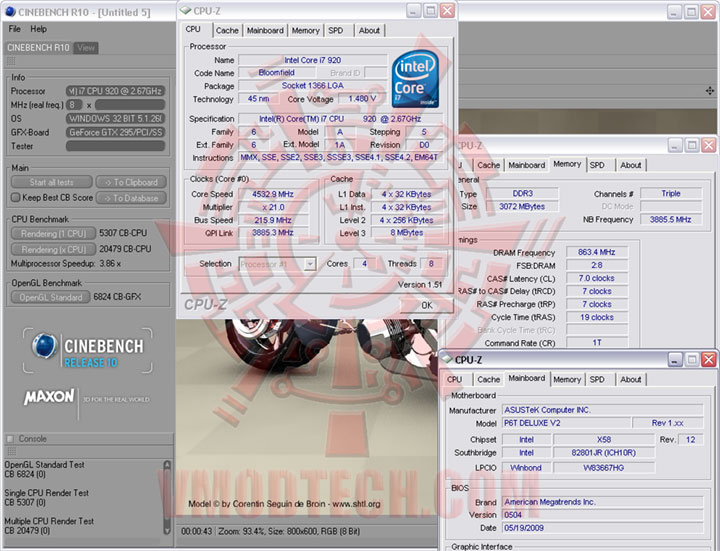Image resolution: width=720 pixels, height=551 pixels.
Task: Open Cache tab in bottom Mainboard CPU-Z window
Action: 488,379
